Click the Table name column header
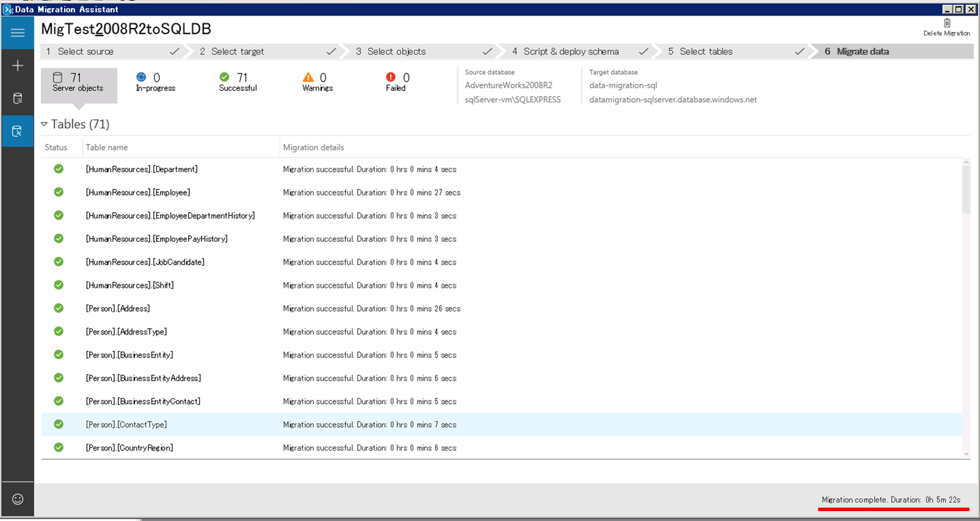The image size is (980, 521). tap(107, 147)
